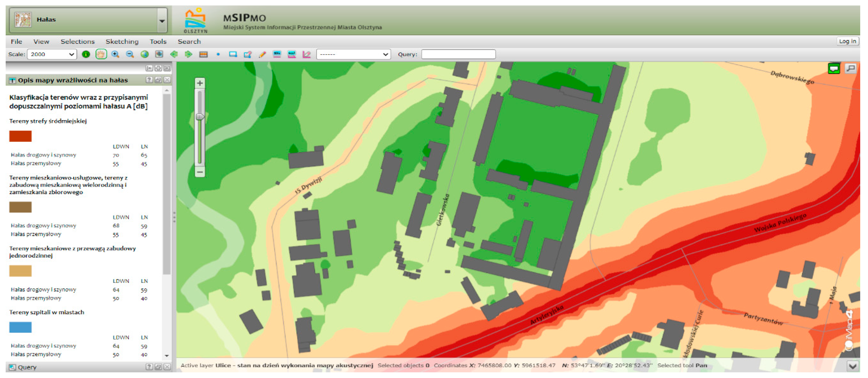Image resolution: width=868 pixels, height=378 pixels.
Task: Toggle the green map overview button
Action: click(x=834, y=69)
